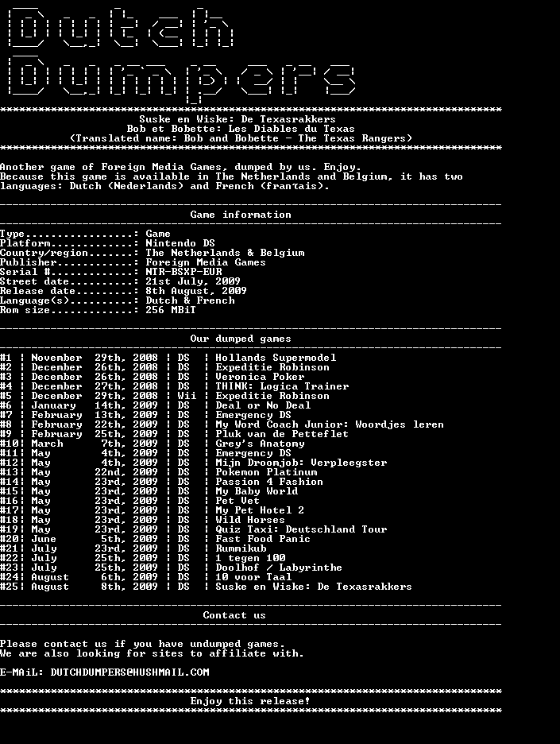Viewport: 560px width, 744px height.
Task: Click the #23 entry "Doolhof / Labyrinthe"
Action: [279, 568]
